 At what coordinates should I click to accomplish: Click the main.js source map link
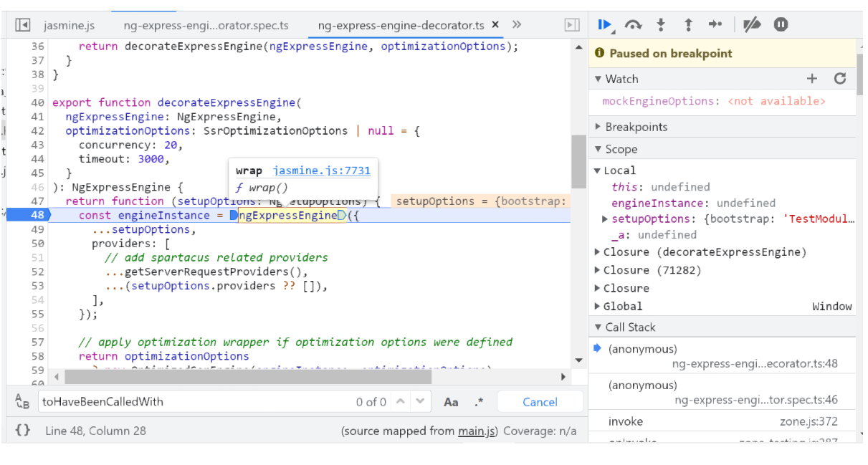click(x=476, y=431)
